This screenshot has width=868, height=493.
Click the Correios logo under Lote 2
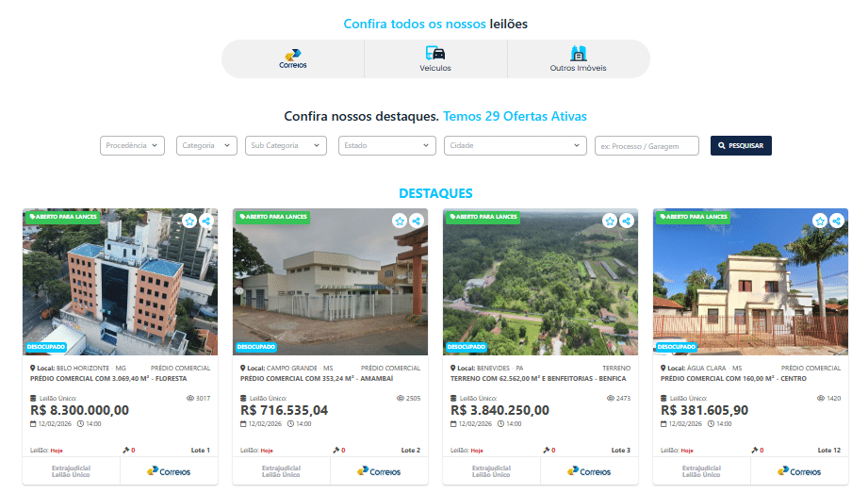[x=379, y=471]
